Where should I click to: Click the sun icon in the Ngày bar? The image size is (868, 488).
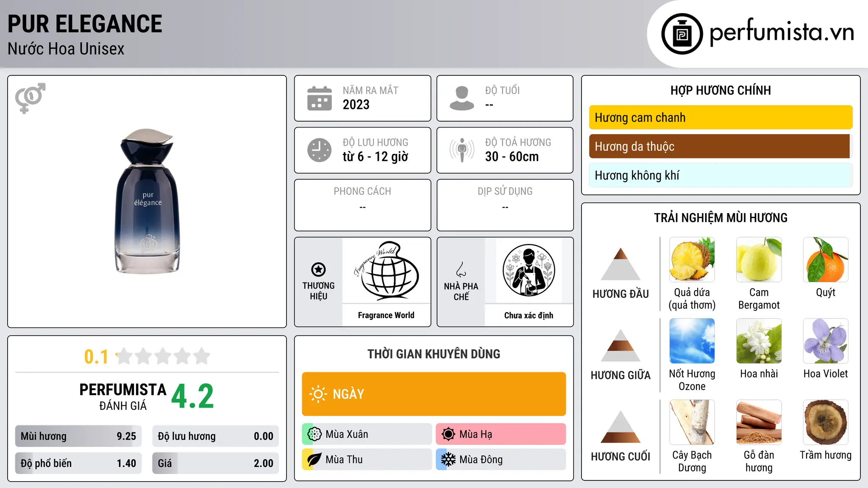318,394
